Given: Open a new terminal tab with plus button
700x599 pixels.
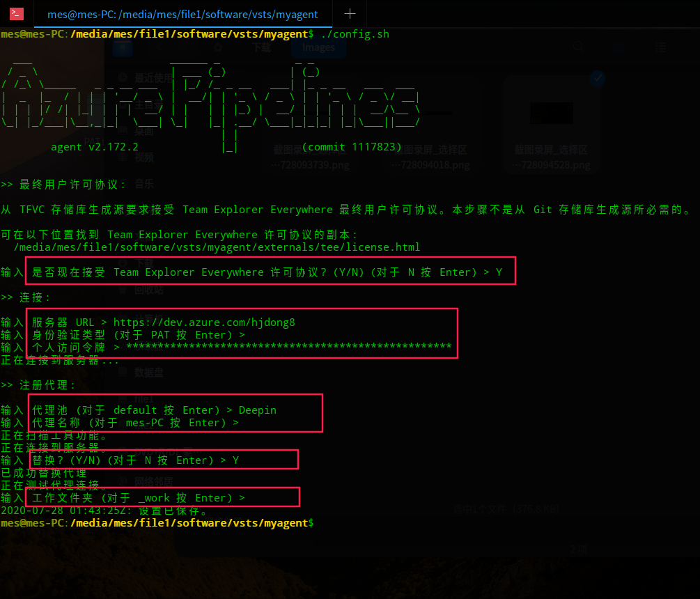Looking at the screenshot, I should point(350,14).
